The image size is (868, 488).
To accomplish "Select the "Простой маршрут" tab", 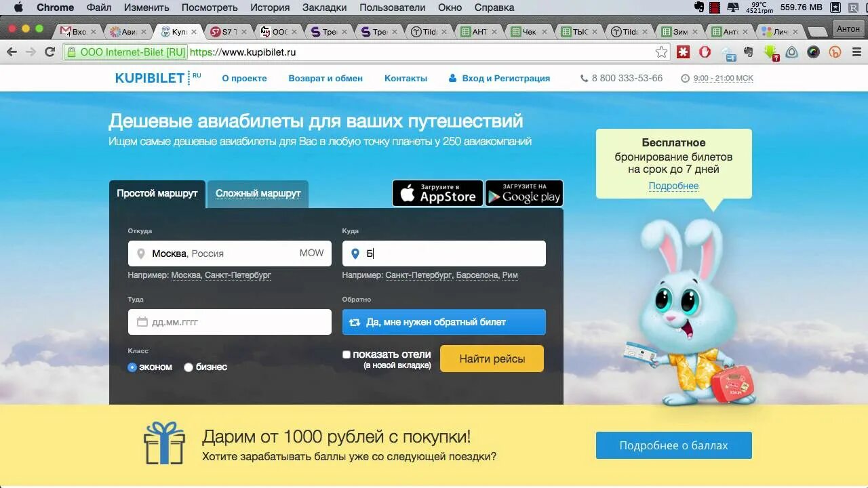I will click(x=157, y=194).
